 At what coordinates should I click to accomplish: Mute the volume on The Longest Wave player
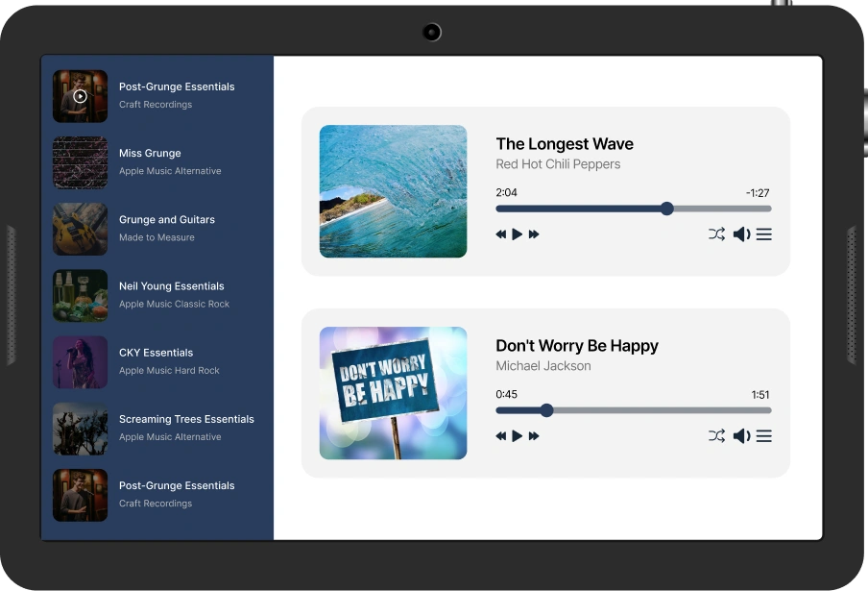pos(740,234)
